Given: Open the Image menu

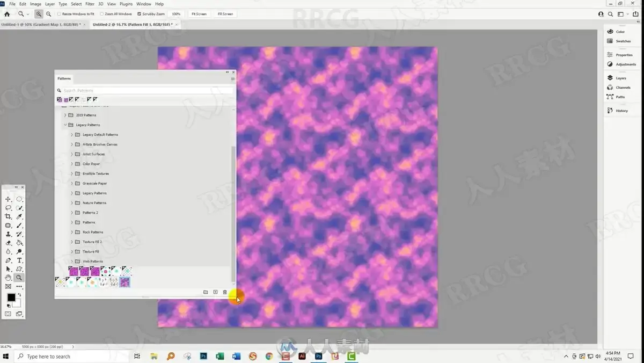Looking at the screenshot, I should point(35,4).
